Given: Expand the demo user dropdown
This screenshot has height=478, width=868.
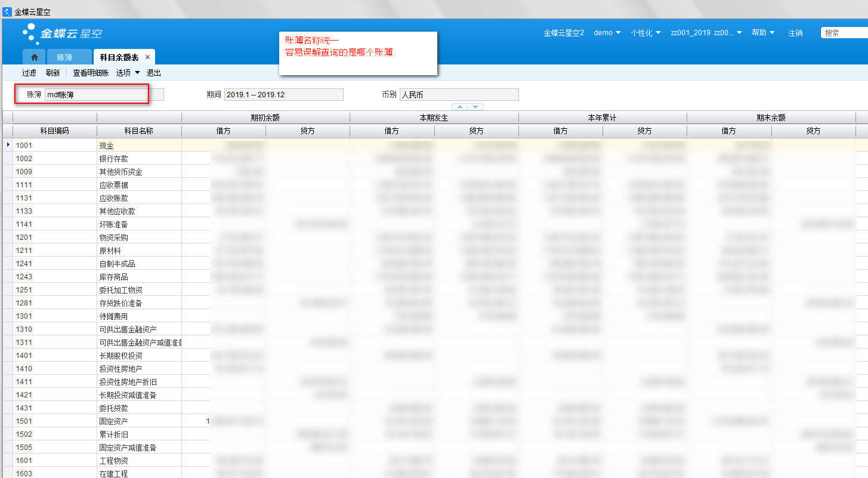Looking at the screenshot, I should pyautogui.click(x=607, y=33).
